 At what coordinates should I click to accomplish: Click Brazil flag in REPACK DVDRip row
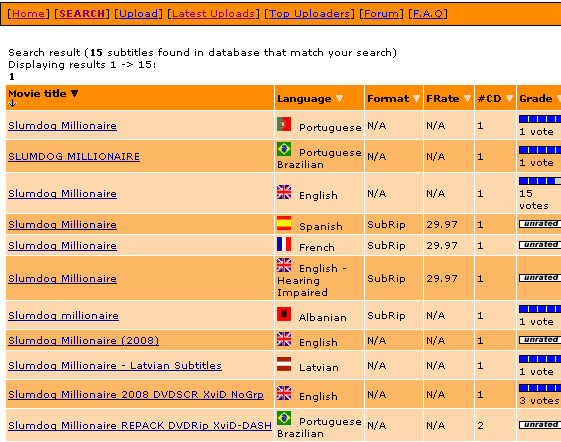284,418
